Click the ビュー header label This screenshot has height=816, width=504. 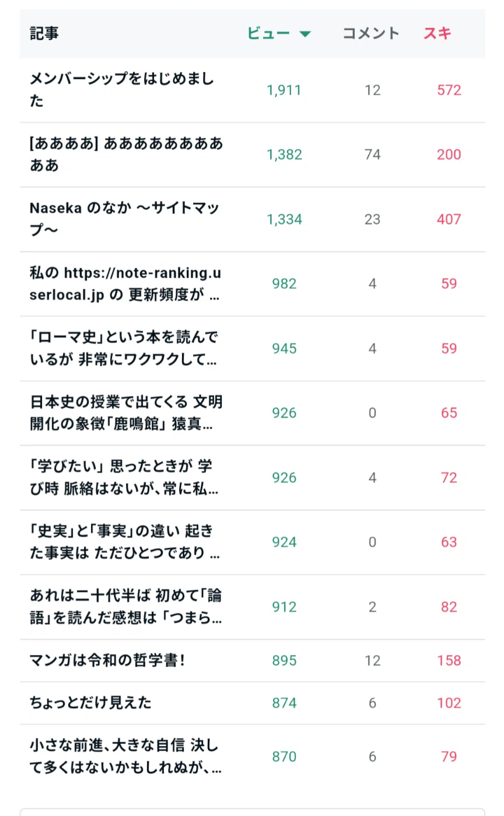(x=268, y=33)
